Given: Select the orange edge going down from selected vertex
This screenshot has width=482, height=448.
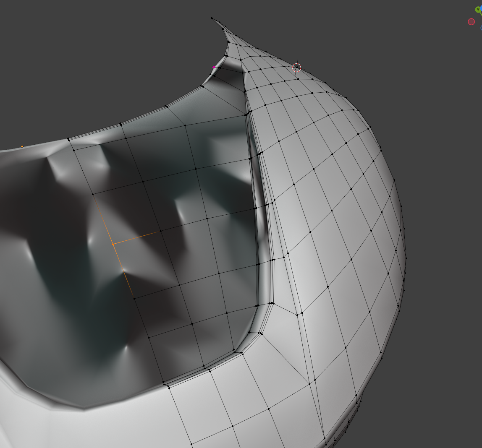Looking at the screenshot, I should click(123, 271).
